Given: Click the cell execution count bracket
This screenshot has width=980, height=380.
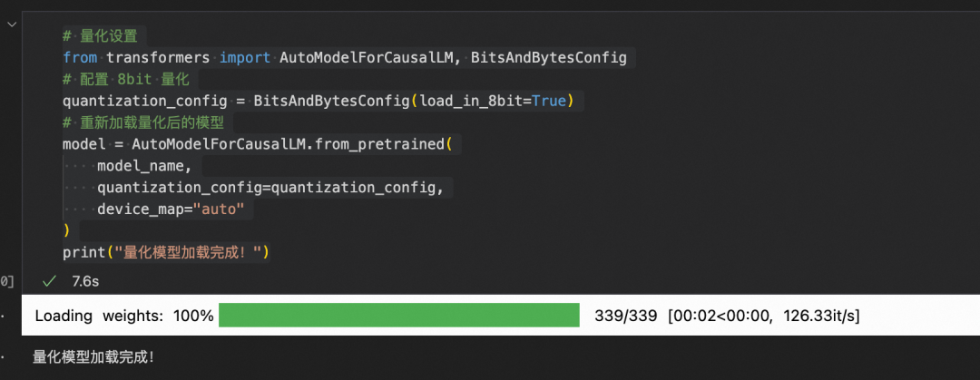Looking at the screenshot, I should (6, 281).
